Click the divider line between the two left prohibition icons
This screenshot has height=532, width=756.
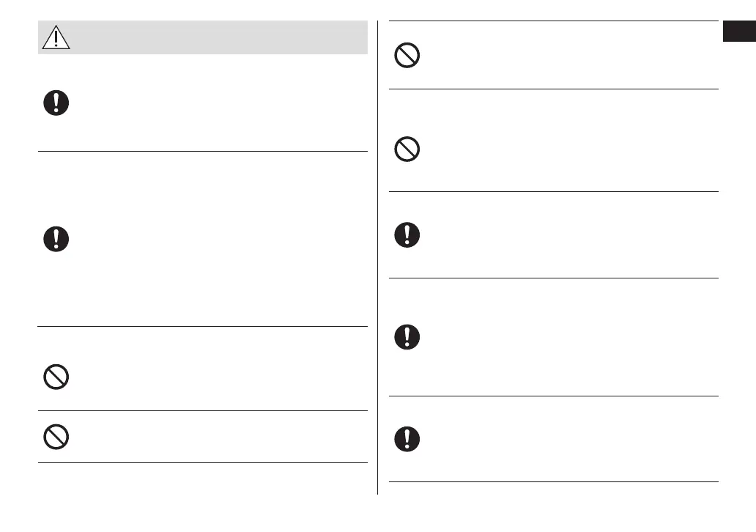pos(202,411)
